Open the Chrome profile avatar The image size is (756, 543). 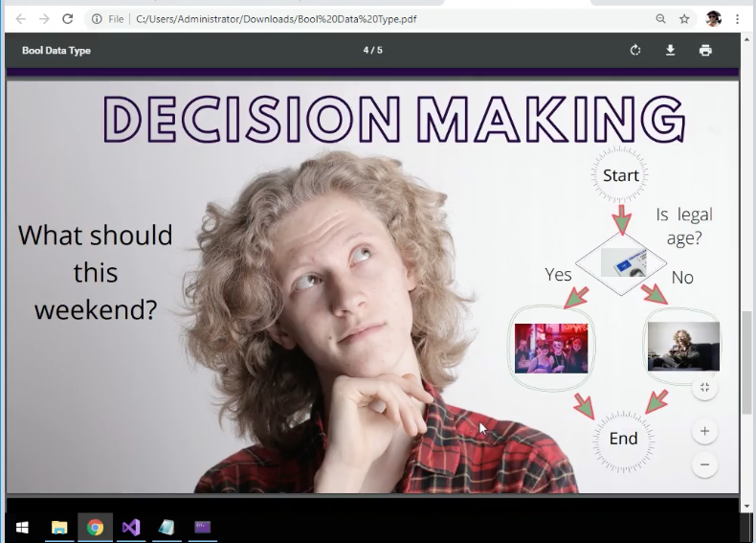(713, 19)
